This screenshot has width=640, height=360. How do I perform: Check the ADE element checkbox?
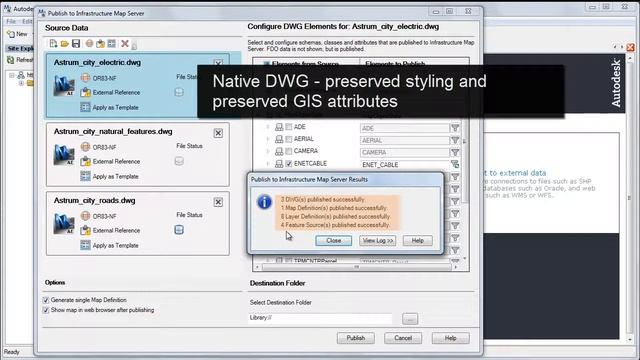pos(289,127)
